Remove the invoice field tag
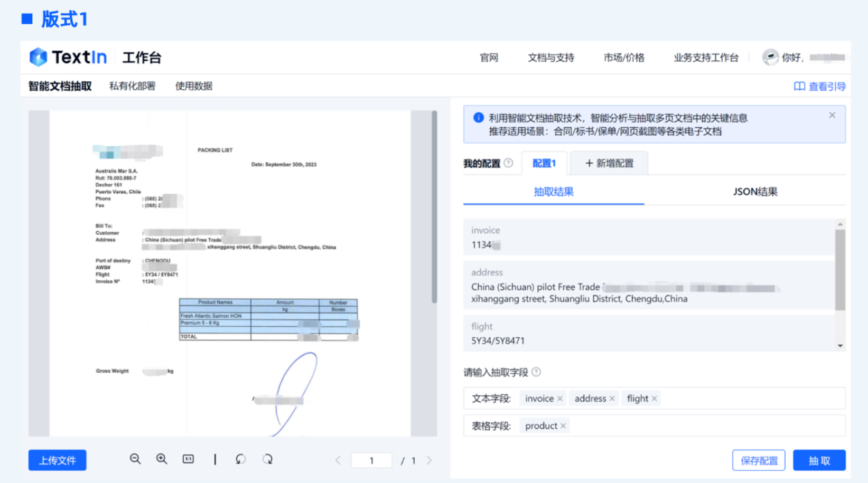Viewport: 868px width, 483px height. 560,399
